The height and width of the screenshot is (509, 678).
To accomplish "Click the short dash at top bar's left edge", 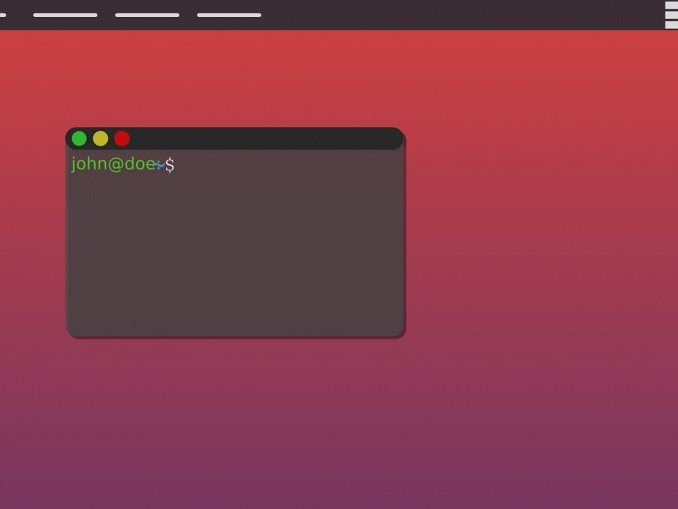I will 3,15.
